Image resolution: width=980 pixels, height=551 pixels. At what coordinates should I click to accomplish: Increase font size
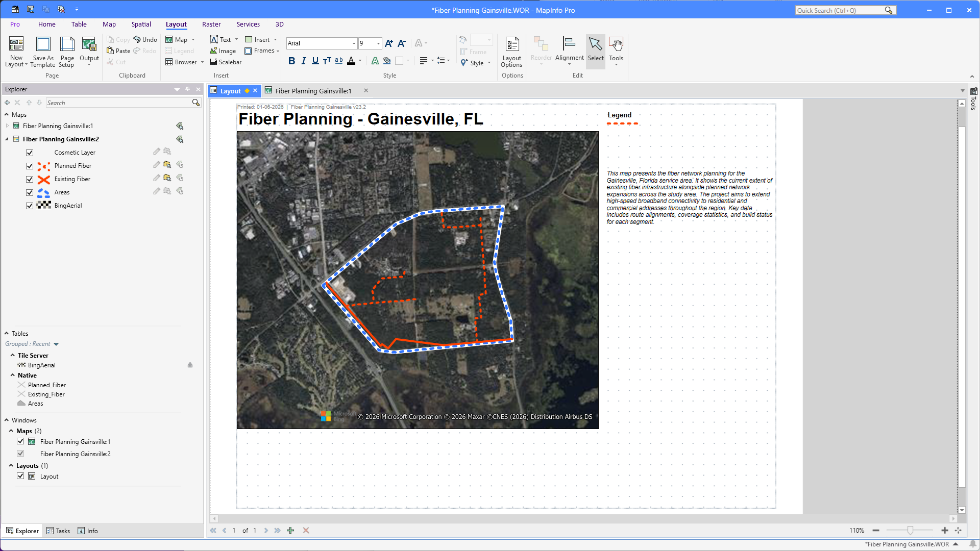tap(389, 43)
